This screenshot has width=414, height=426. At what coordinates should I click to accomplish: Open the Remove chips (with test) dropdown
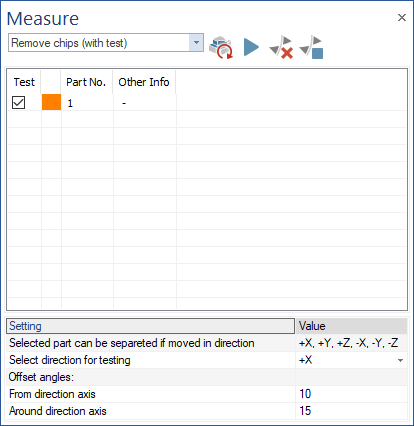(196, 42)
